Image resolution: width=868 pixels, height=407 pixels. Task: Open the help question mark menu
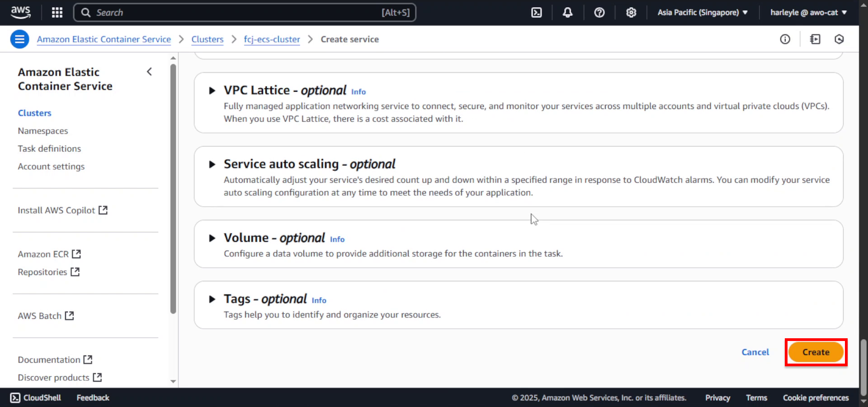click(x=599, y=12)
